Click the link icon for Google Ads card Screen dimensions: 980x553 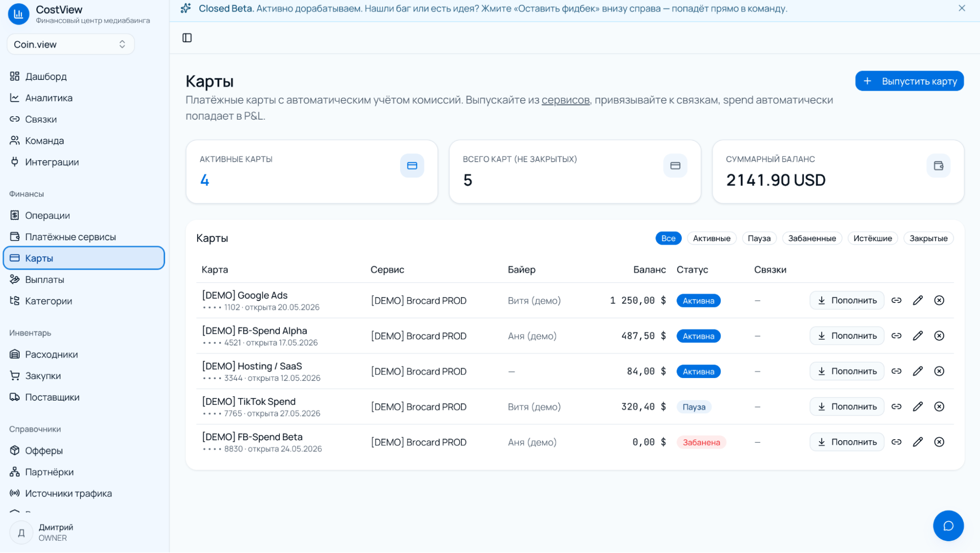tap(896, 301)
